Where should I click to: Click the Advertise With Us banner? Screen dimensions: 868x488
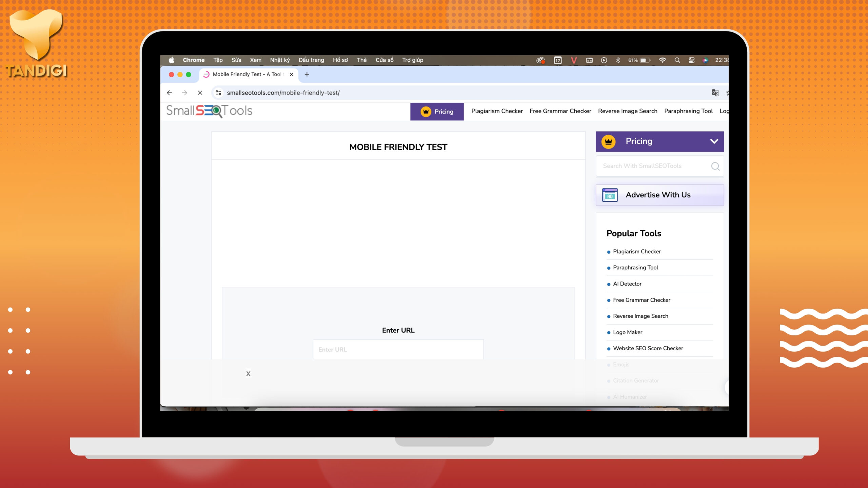pyautogui.click(x=659, y=195)
